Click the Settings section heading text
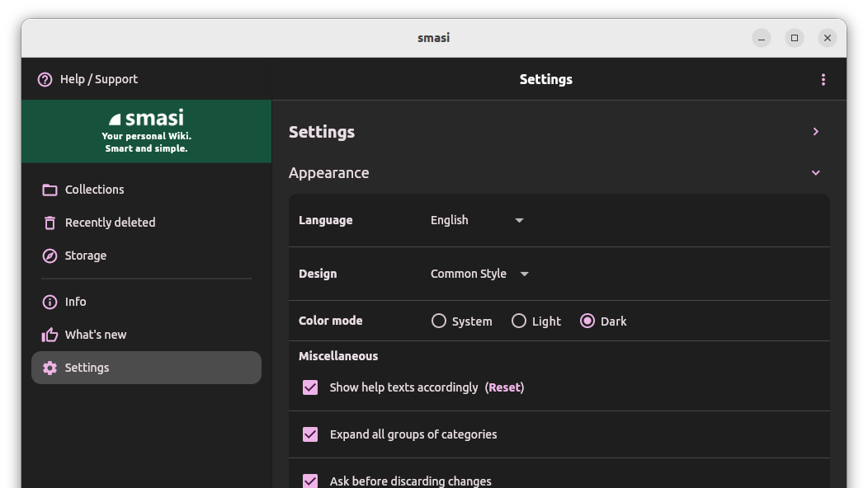The image size is (868, 488). (322, 132)
